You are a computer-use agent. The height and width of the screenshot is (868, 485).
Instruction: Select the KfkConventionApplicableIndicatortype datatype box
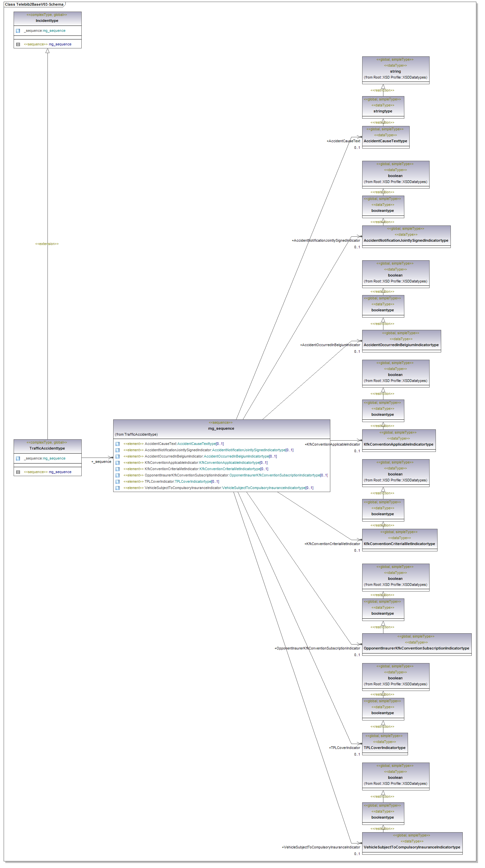tap(399, 441)
